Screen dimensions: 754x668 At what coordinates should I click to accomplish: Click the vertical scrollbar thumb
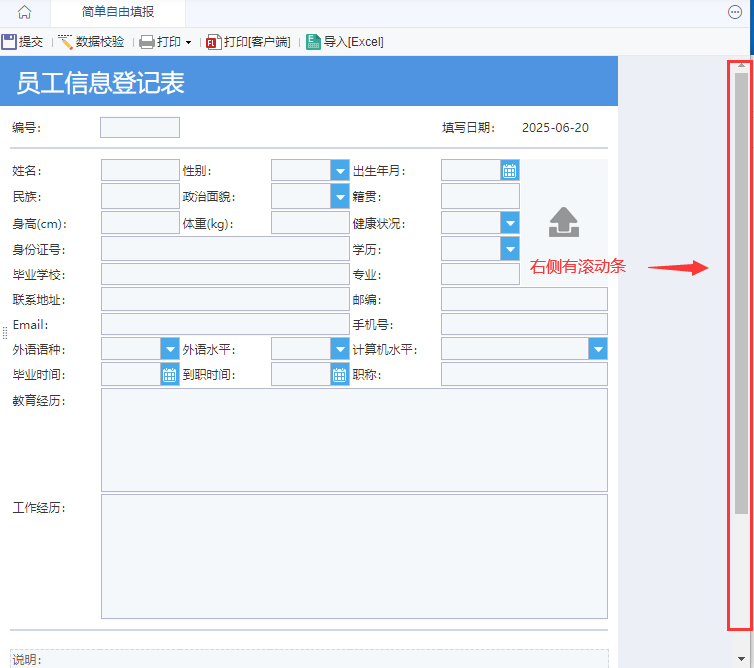point(741,293)
